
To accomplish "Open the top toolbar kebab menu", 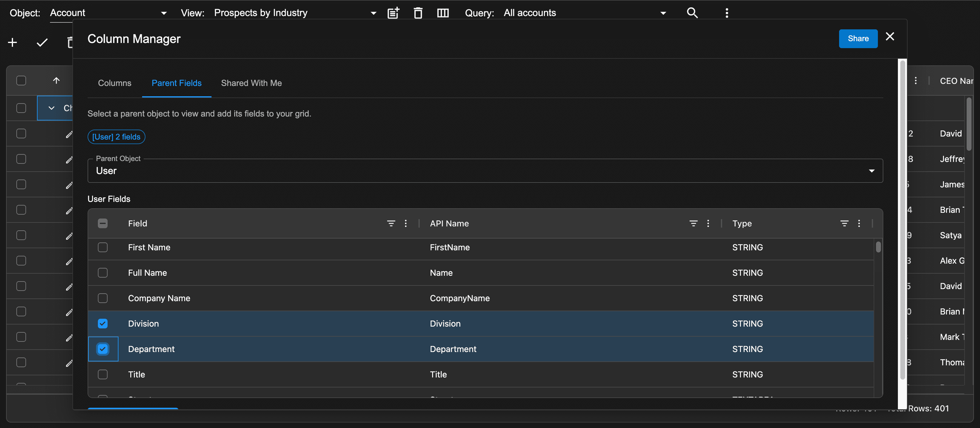I will [x=727, y=13].
